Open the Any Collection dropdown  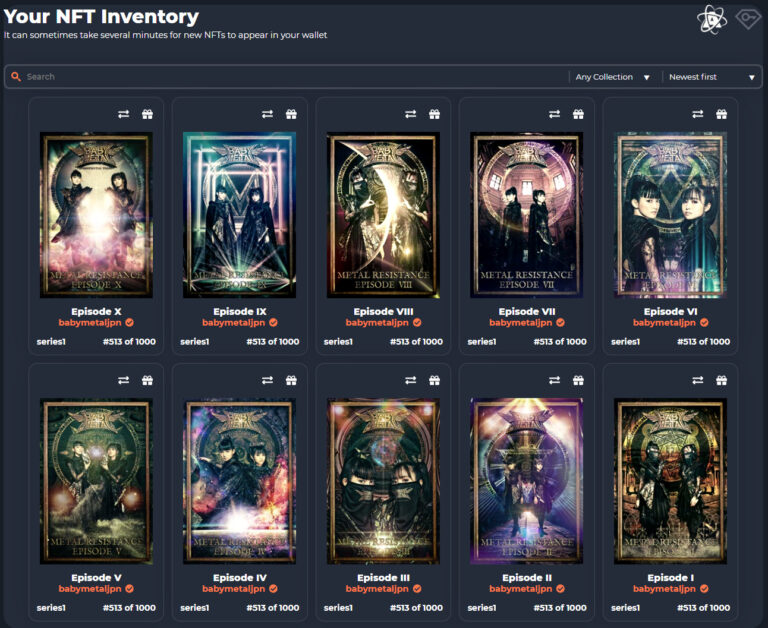point(612,77)
